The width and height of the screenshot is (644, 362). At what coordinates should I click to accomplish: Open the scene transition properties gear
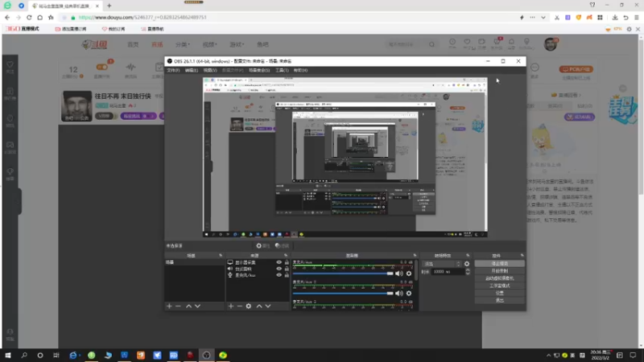[x=467, y=264]
